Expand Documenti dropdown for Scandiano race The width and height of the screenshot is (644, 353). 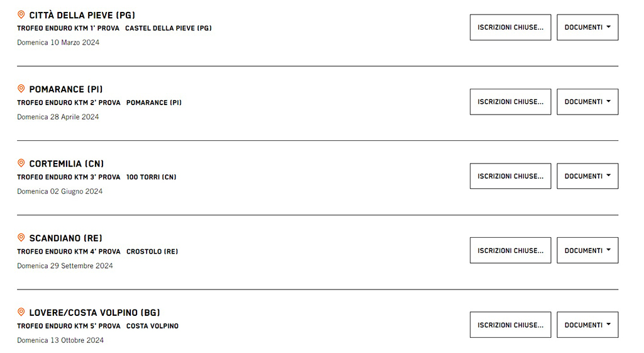pos(587,250)
